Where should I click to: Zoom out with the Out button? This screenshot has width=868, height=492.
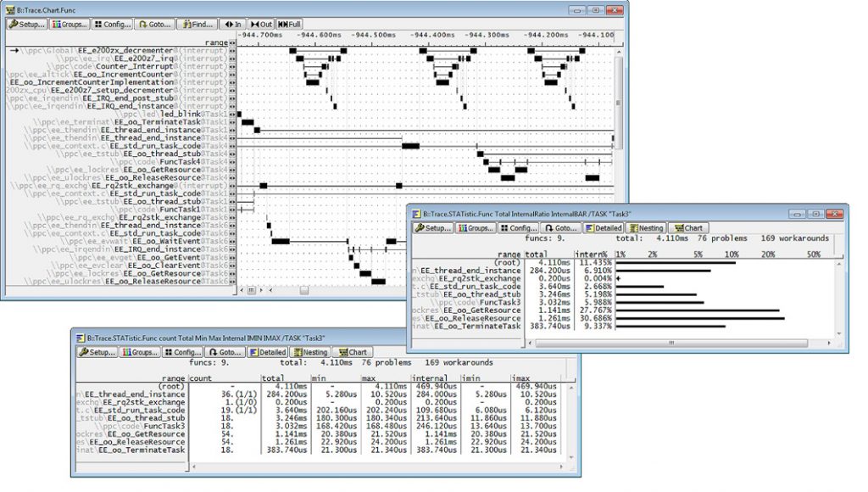point(261,25)
